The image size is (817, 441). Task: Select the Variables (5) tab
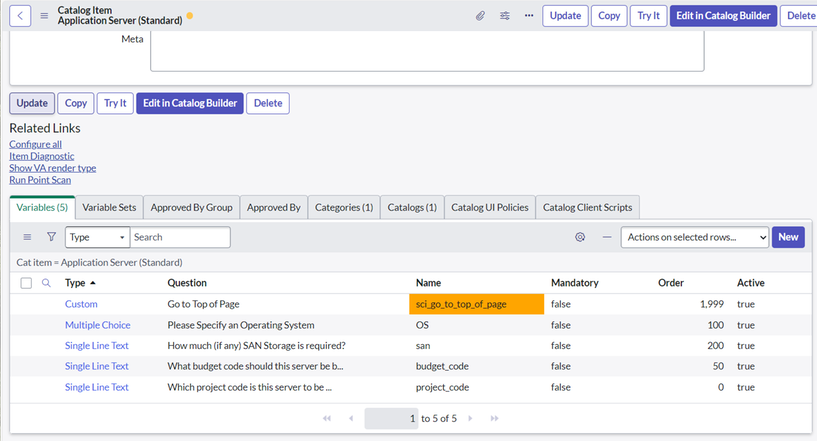42,207
